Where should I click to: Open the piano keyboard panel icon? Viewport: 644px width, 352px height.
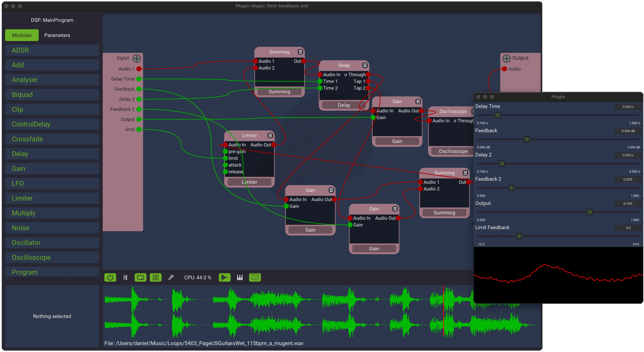(240, 277)
